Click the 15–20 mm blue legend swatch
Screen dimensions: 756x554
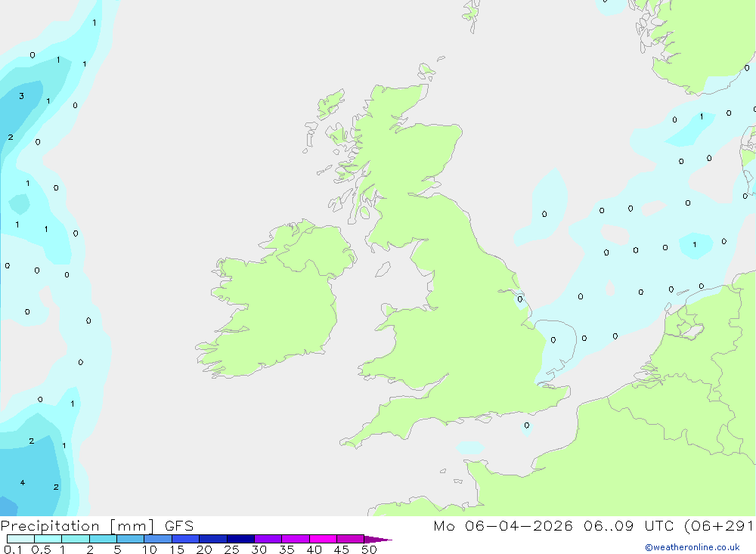coord(186,539)
